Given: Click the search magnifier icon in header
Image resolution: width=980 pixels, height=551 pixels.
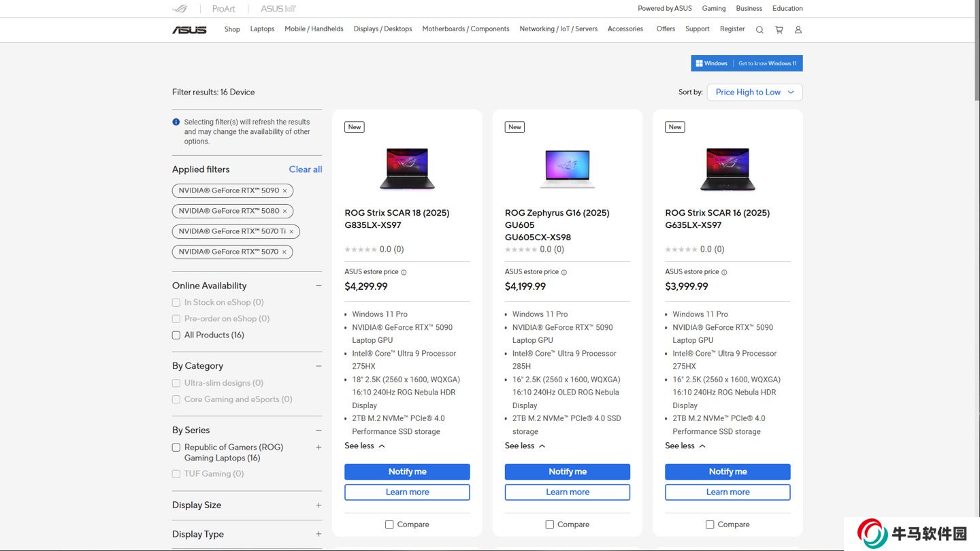Looking at the screenshot, I should 759,29.
